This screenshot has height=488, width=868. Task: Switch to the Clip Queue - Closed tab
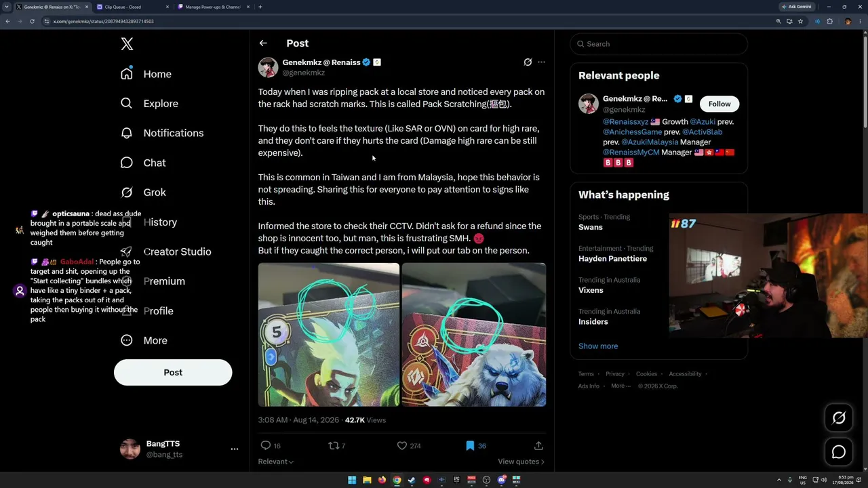pos(131,7)
